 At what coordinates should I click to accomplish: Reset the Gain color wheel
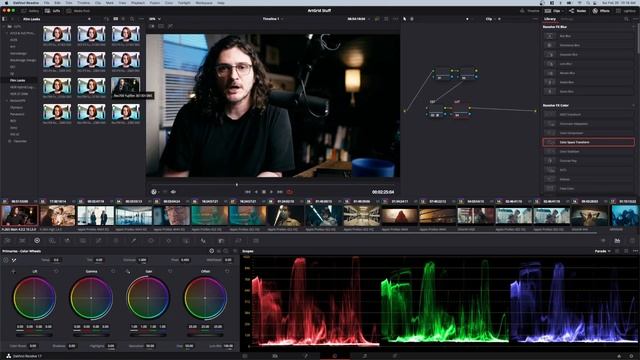[x=170, y=271]
